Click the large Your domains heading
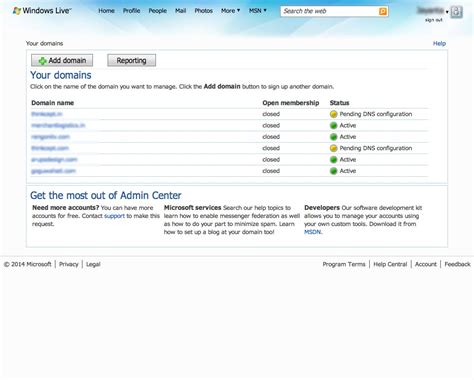474x380 pixels. click(61, 75)
